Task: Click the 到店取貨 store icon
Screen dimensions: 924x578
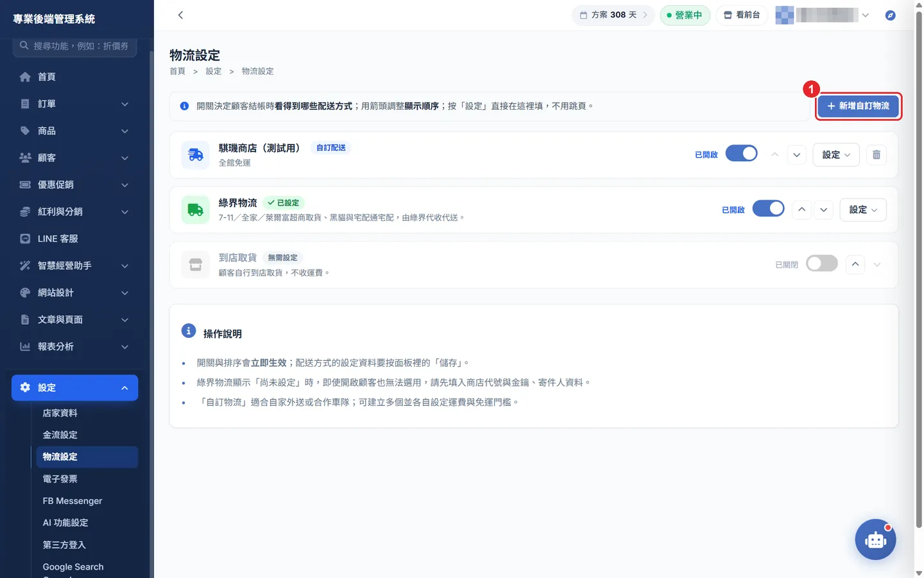Action: [x=196, y=265]
